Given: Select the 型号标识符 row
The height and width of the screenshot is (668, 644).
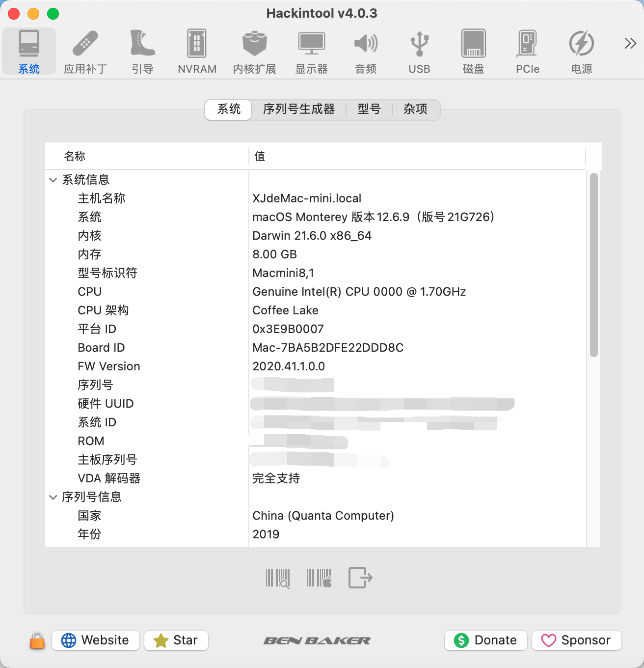Looking at the screenshot, I should point(316,273).
